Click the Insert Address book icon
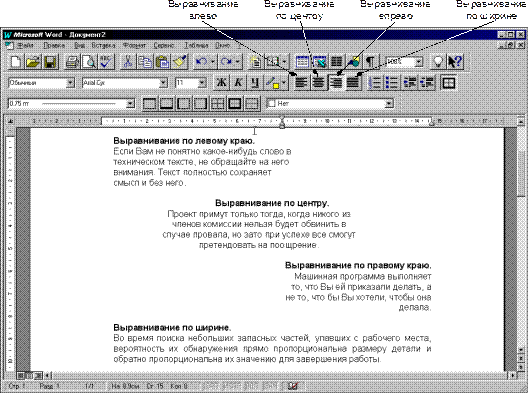Viewport: 529px width, 394px height. point(273,62)
